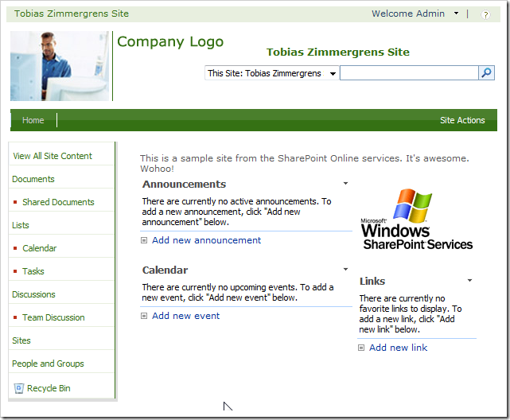
Task: Expand the Calendar web part menu arrow
Action: click(x=345, y=270)
